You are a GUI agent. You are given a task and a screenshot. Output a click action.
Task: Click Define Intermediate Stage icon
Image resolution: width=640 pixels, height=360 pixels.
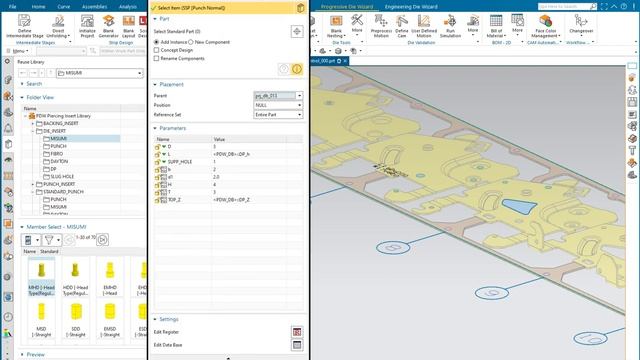click(24, 21)
